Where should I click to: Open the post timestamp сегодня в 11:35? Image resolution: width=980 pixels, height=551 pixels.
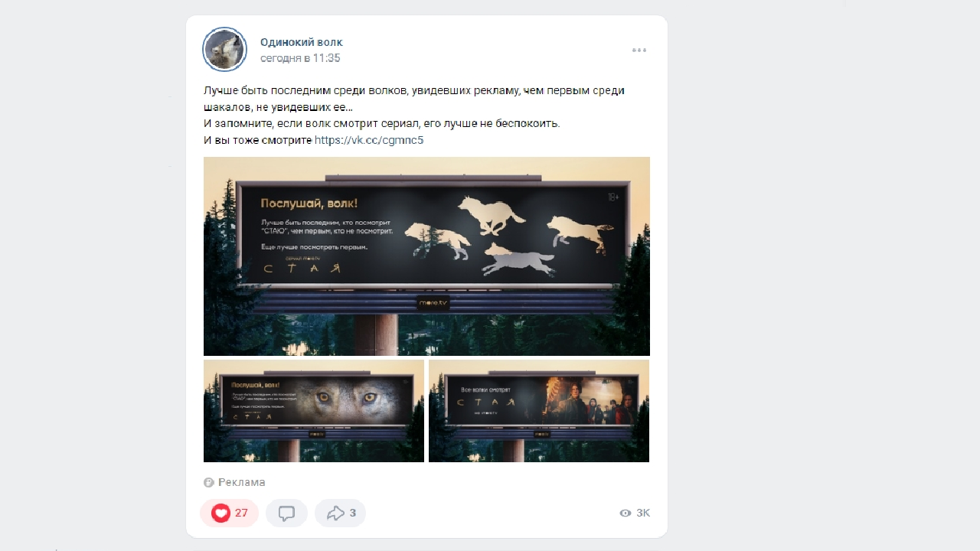coord(300,58)
